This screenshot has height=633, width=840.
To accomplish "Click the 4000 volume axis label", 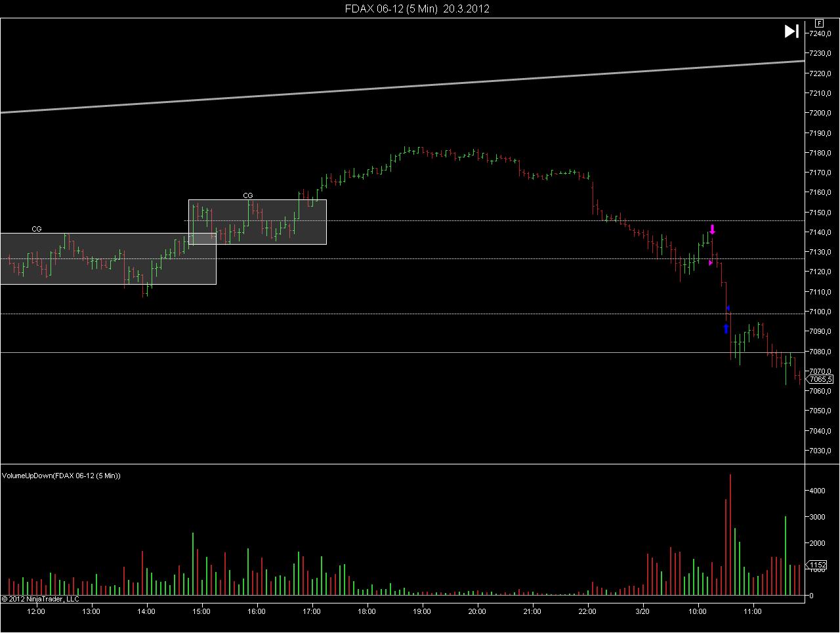I will pyautogui.click(x=817, y=491).
